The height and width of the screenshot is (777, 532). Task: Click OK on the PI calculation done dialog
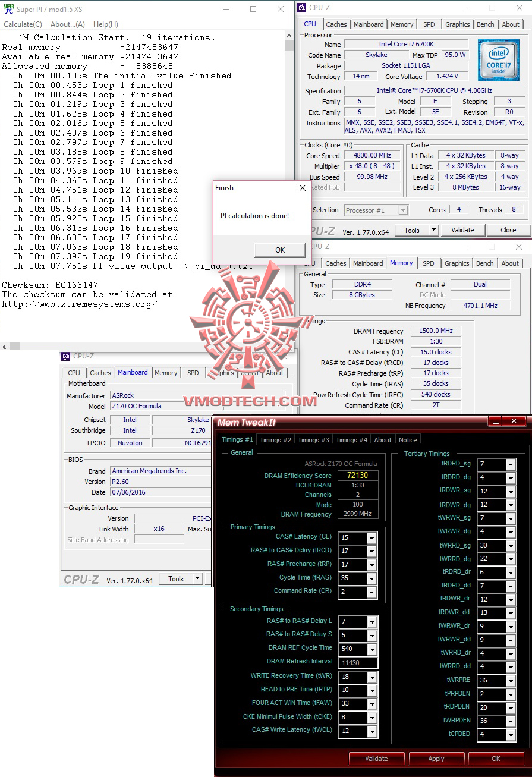[279, 250]
